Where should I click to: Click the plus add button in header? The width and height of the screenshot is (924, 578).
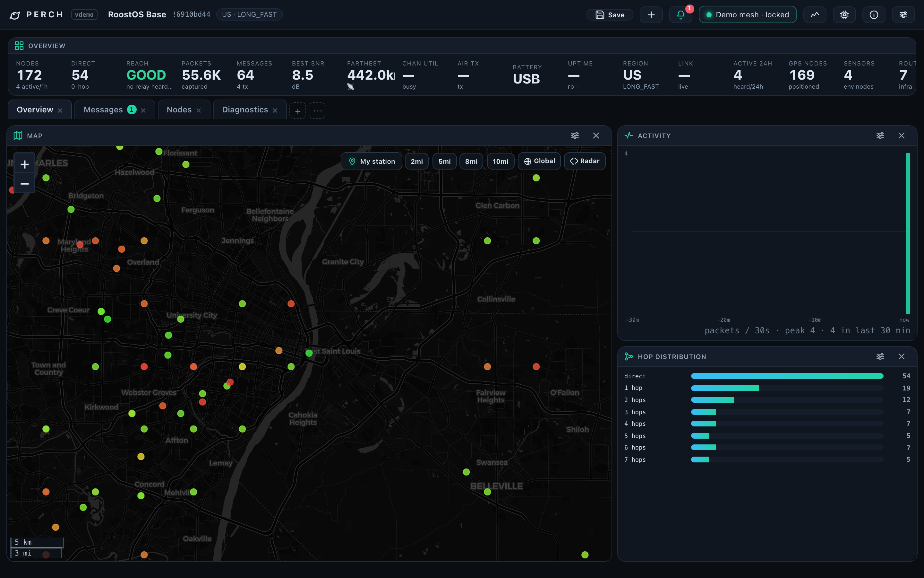coord(651,15)
